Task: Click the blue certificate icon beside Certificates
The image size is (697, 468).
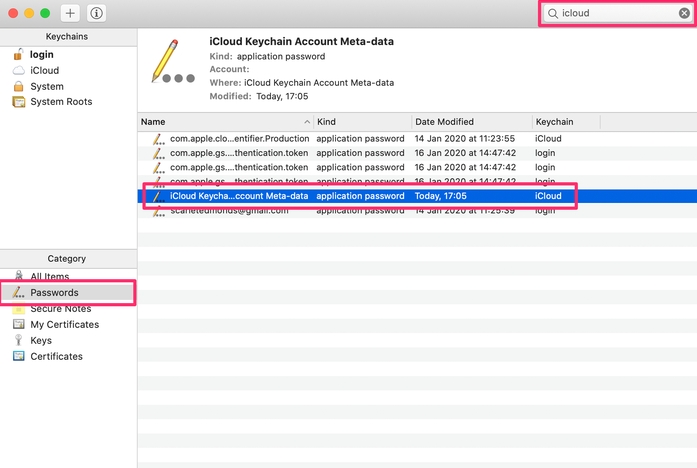Action: (x=19, y=356)
